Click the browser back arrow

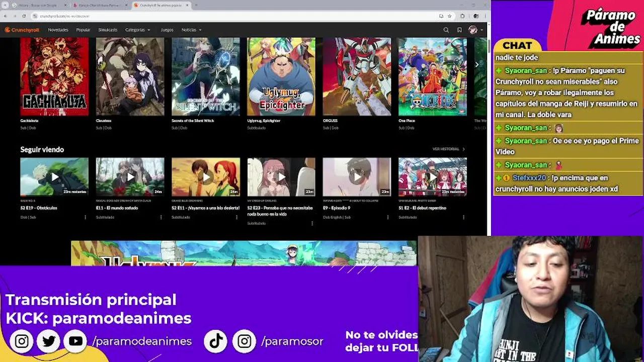point(6,16)
